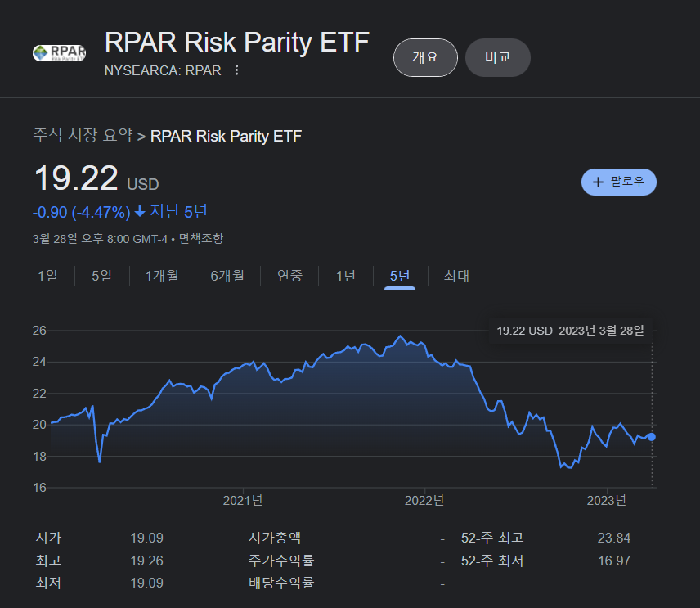The height and width of the screenshot is (608, 700).
Task: Open the 면책조항 disclaimer link
Action: [201, 239]
